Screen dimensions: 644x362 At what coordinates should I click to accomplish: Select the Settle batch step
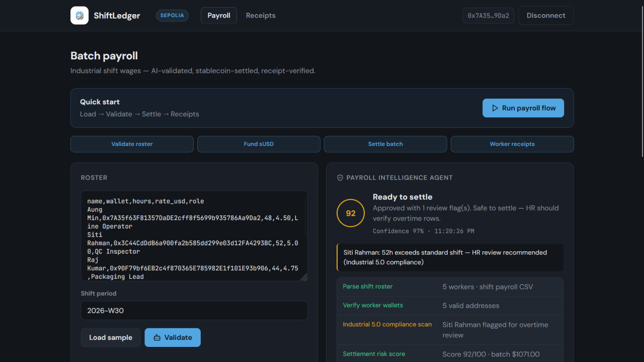click(x=385, y=144)
